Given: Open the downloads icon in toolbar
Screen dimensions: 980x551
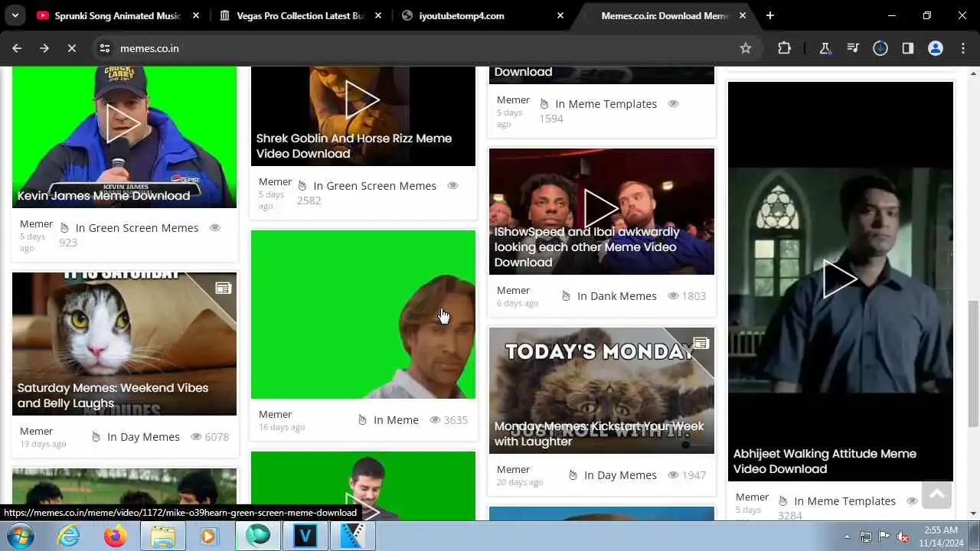Looking at the screenshot, I should coord(880,48).
